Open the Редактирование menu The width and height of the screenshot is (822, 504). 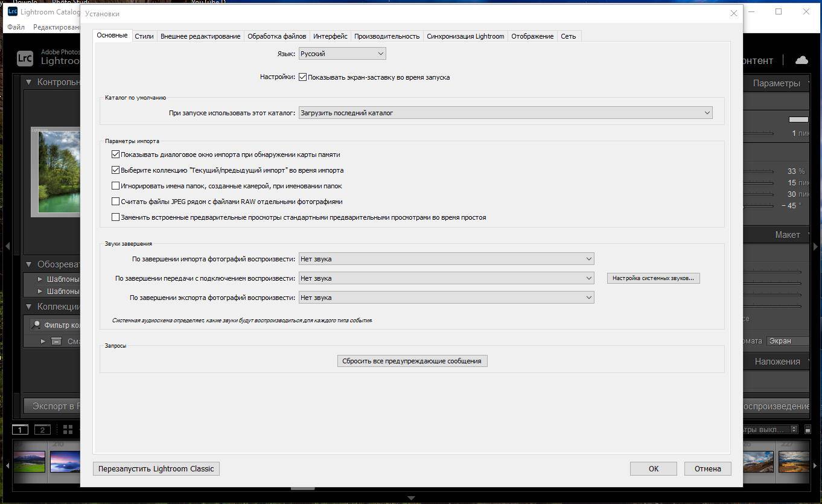(56, 27)
